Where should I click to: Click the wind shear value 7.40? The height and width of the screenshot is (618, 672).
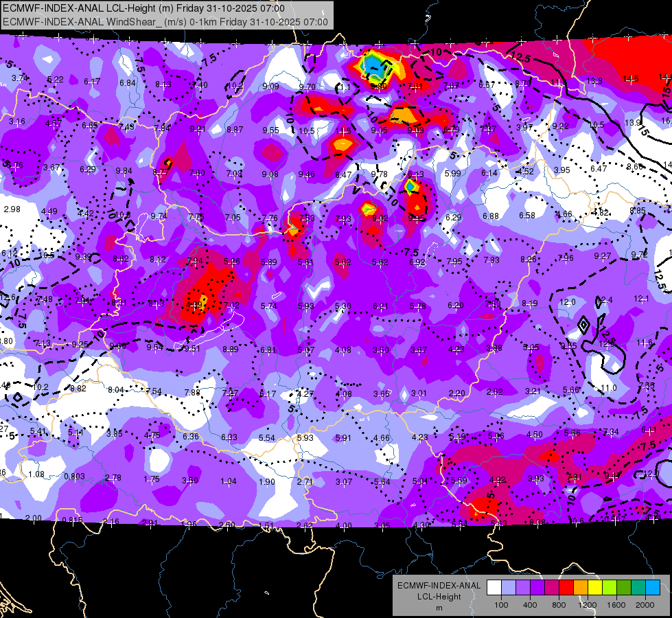point(200,85)
